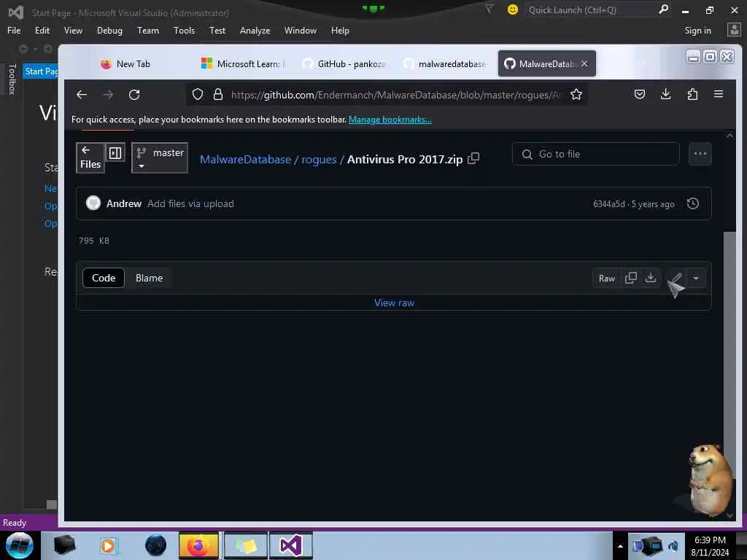This screenshot has height=560, width=747.
Task: Select the Start Page document tab
Action: pyautogui.click(x=41, y=71)
